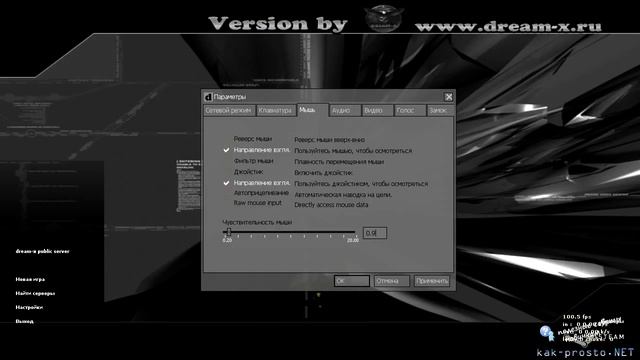The height and width of the screenshot is (360, 640).
Task: Open the Голос tab
Action: point(409,110)
